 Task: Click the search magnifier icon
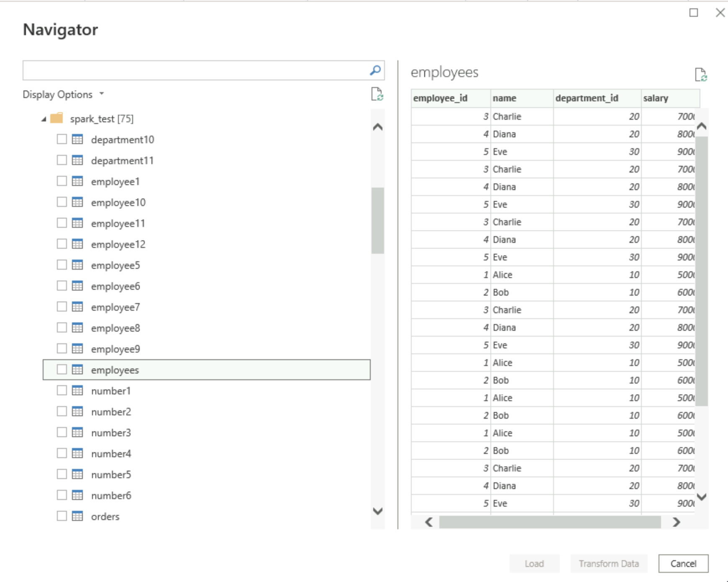[x=375, y=70]
